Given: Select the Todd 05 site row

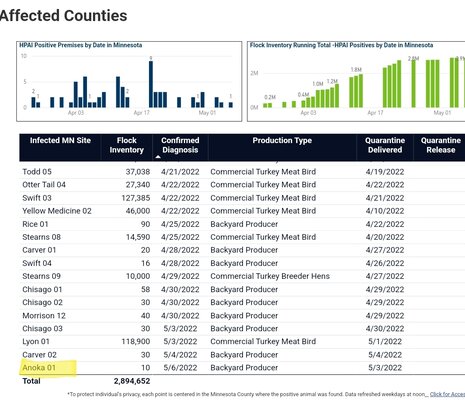Looking at the screenshot, I should coord(242,172).
